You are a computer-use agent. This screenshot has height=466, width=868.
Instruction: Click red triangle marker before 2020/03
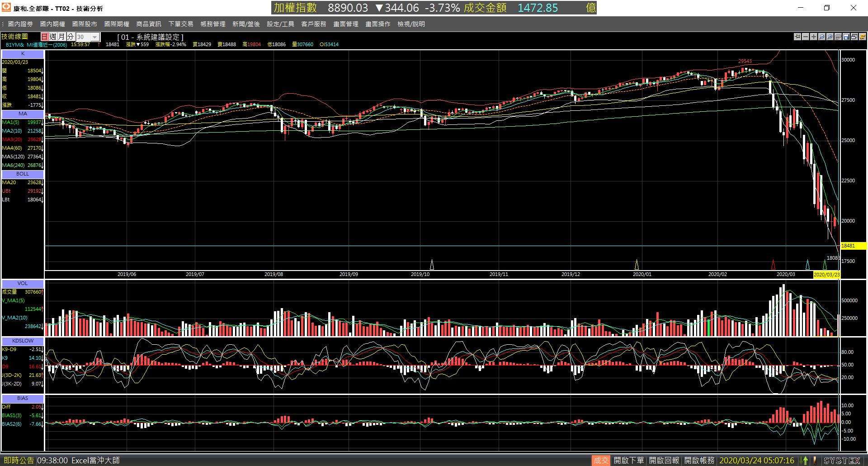(x=773, y=265)
